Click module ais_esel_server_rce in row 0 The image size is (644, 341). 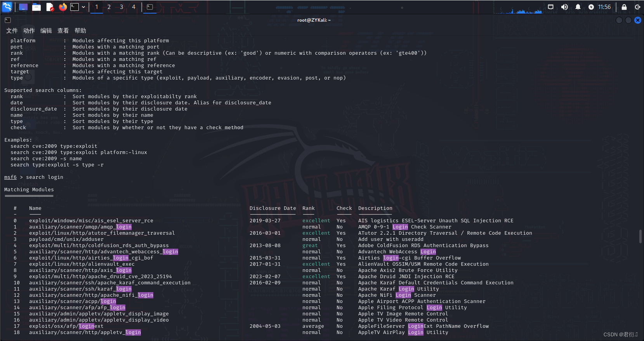tap(91, 221)
